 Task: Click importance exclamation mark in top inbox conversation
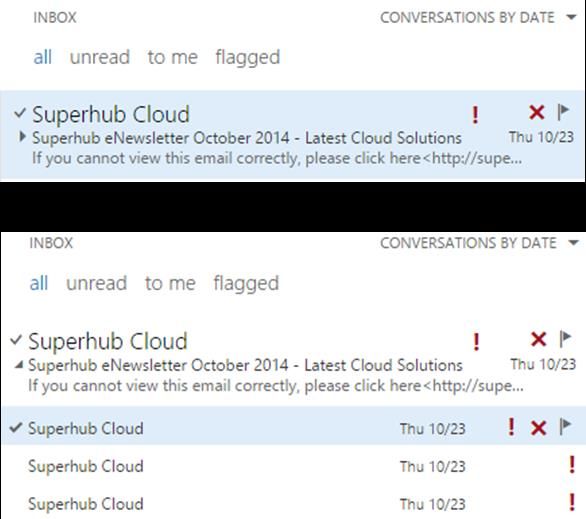[475, 115]
